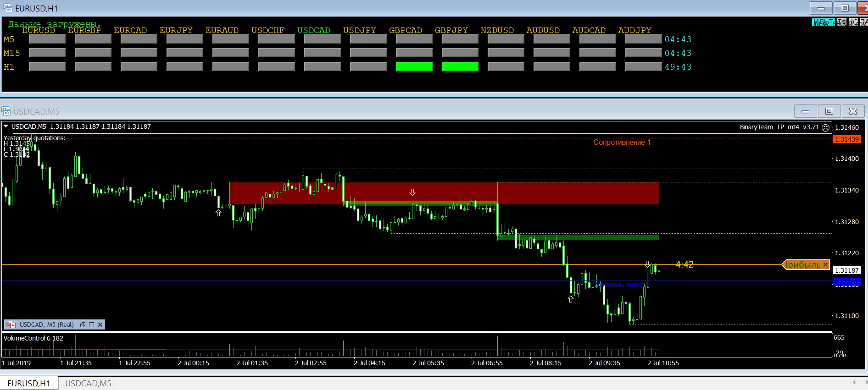This screenshot has height=390, width=868.
Task: Select the dark red resistance zone rectangle
Action: click(x=444, y=193)
